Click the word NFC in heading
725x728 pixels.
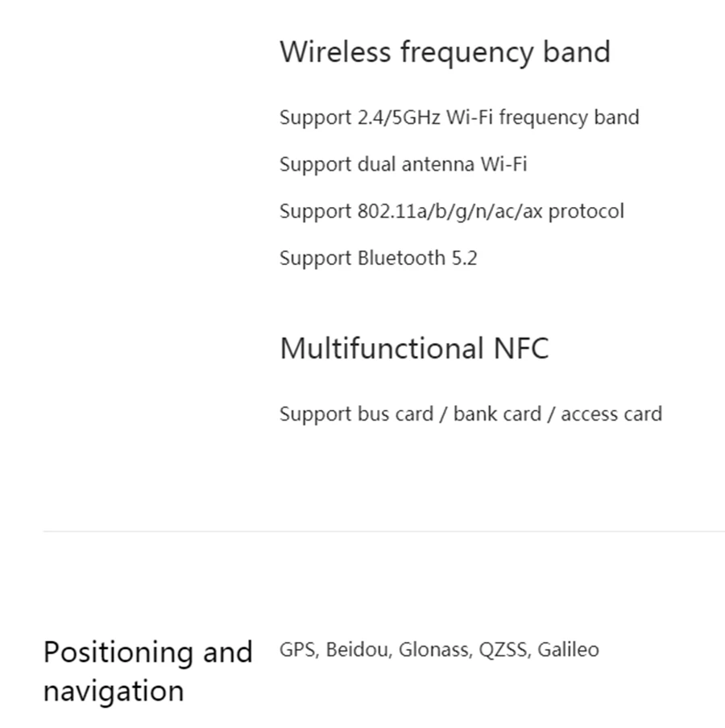tap(521, 348)
